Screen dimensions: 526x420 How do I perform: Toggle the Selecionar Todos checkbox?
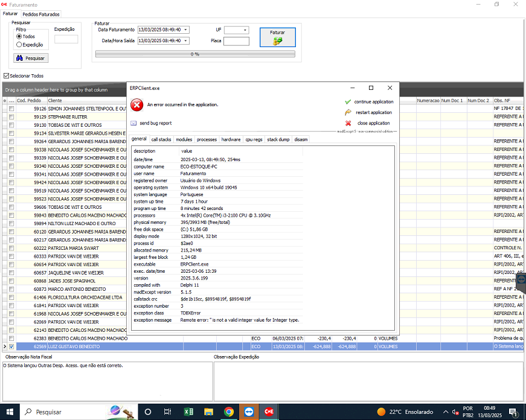coord(7,76)
